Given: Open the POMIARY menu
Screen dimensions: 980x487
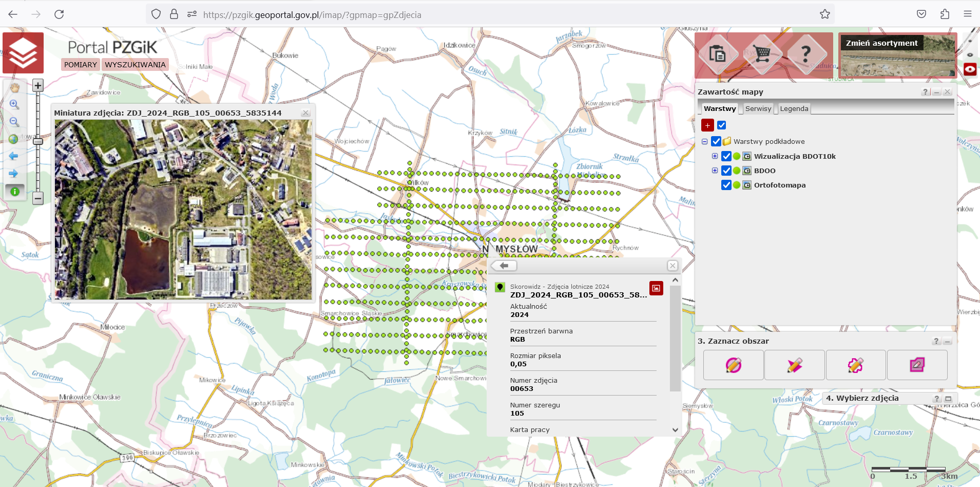Looking at the screenshot, I should tap(81, 65).
